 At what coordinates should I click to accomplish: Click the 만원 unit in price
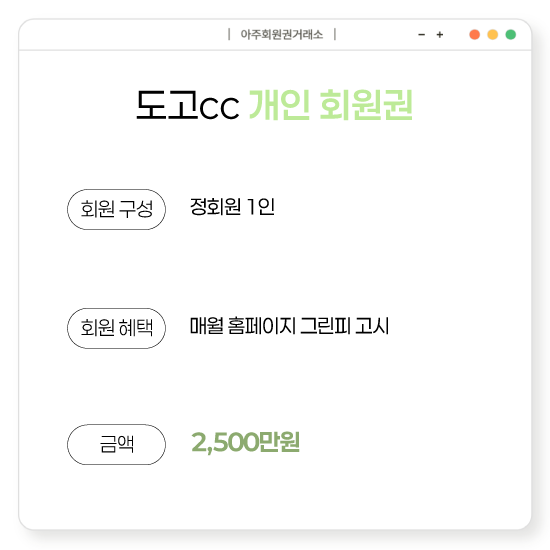[x=279, y=442]
